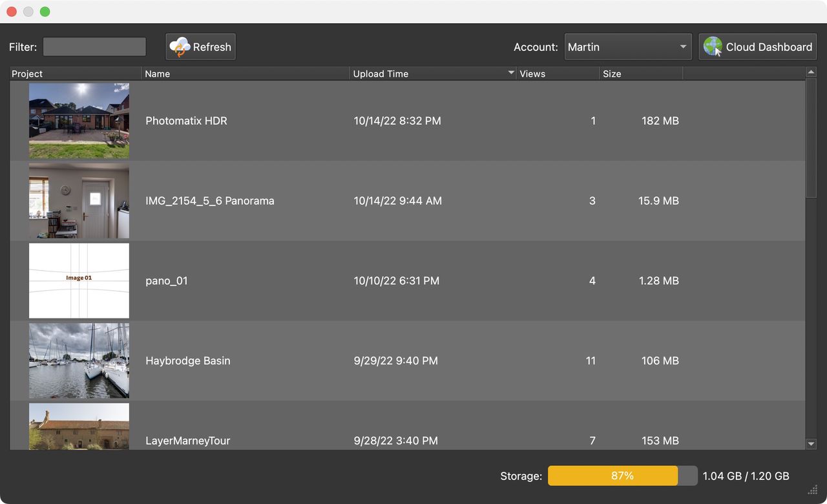Click the Refresh cloud sync icon
Image resolution: width=827 pixels, height=504 pixels.
180,47
